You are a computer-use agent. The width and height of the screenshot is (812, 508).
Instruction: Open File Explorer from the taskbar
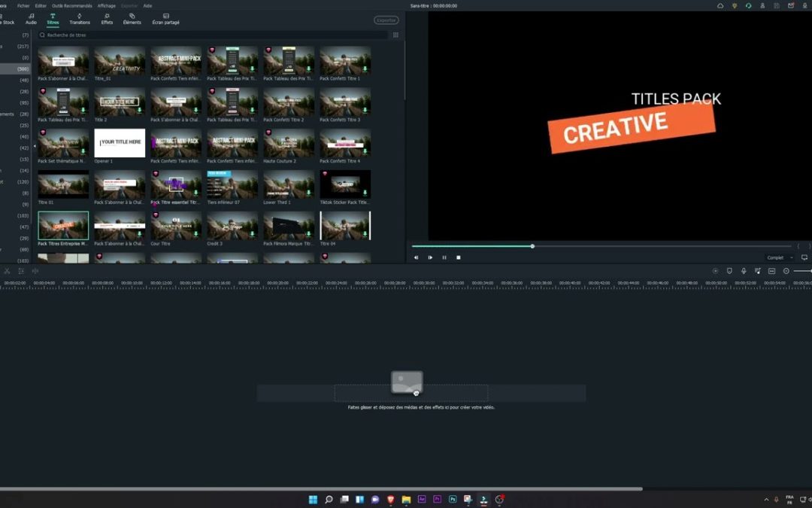pos(406,500)
